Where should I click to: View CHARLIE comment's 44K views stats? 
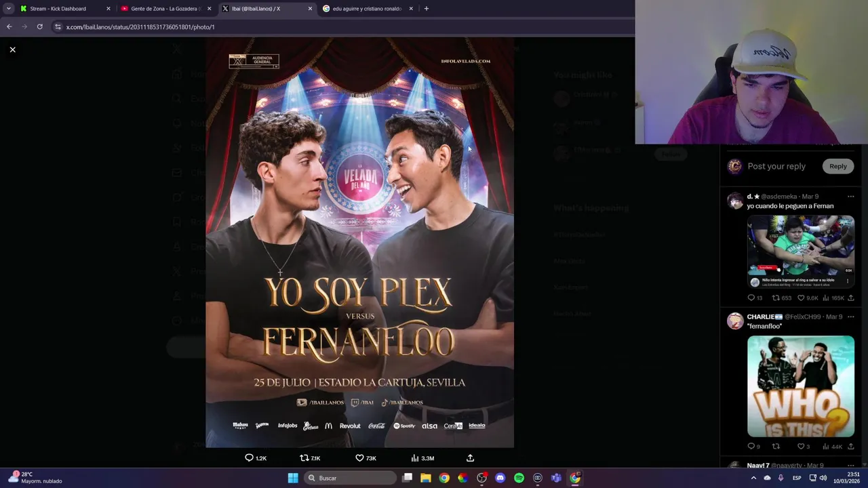(x=832, y=446)
